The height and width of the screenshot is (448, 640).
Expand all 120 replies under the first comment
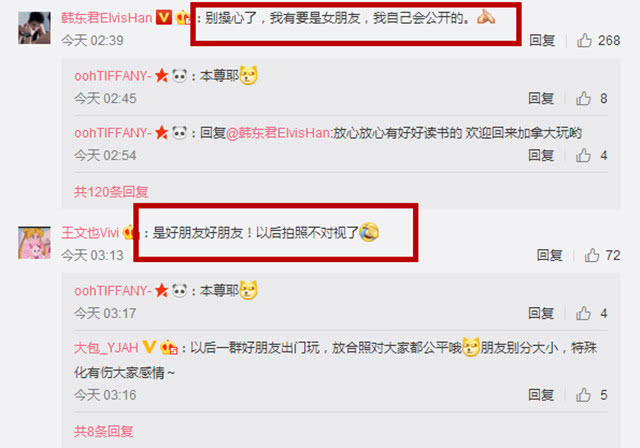coord(111,191)
